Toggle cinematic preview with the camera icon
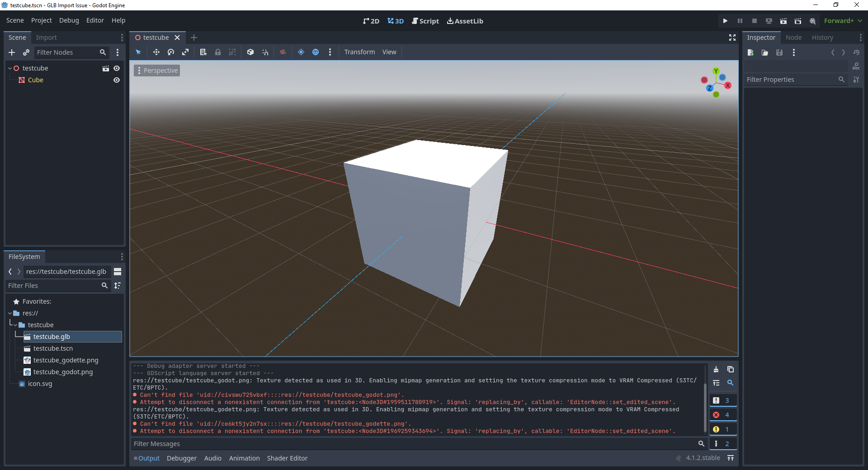This screenshot has height=470, width=868. click(x=283, y=52)
